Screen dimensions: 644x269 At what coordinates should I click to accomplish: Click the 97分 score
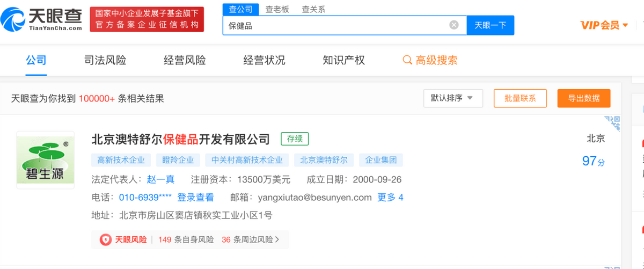pyautogui.click(x=593, y=161)
